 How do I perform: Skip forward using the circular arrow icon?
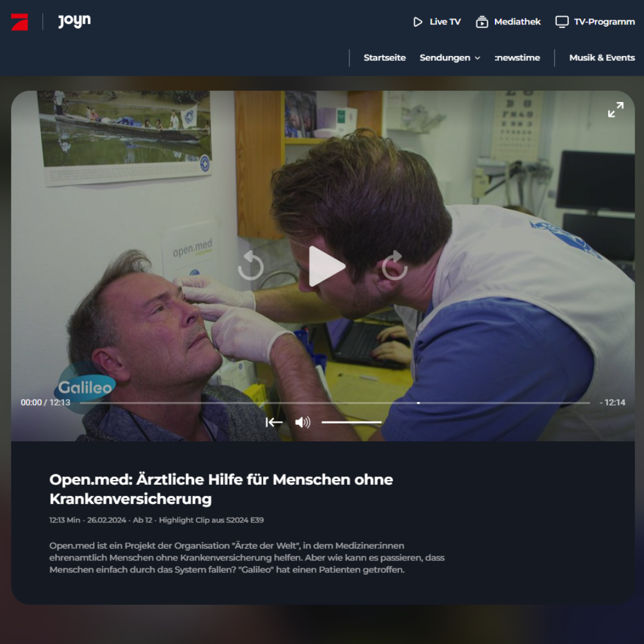click(x=395, y=266)
